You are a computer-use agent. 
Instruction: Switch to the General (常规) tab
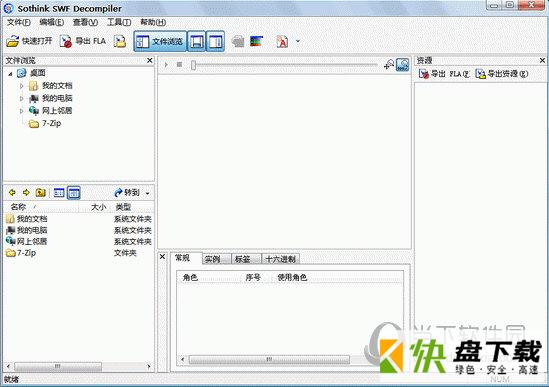pyautogui.click(x=186, y=258)
